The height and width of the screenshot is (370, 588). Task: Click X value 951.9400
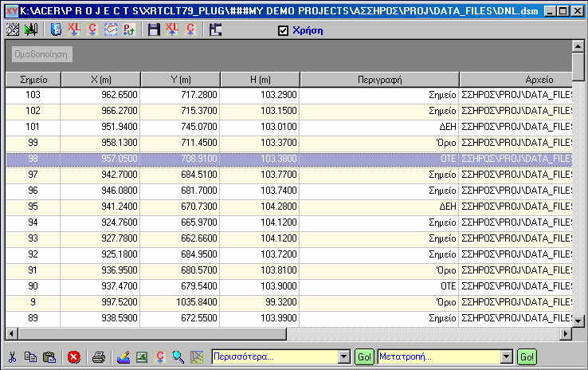120,127
